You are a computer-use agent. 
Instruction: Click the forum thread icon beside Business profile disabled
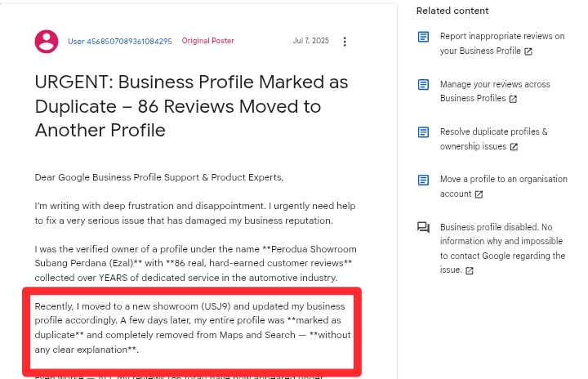[x=423, y=228]
